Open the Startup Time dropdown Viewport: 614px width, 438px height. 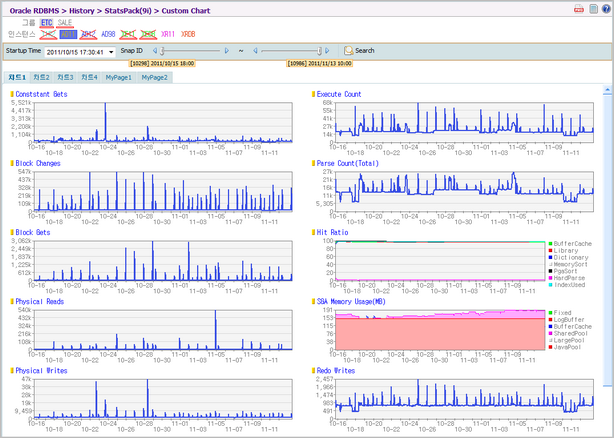(x=109, y=50)
